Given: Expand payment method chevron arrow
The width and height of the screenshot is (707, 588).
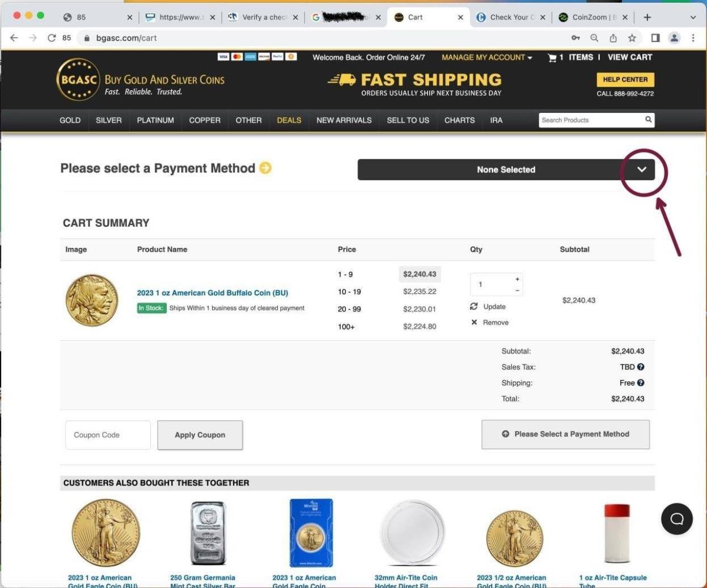Looking at the screenshot, I should [x=642, y=170].
